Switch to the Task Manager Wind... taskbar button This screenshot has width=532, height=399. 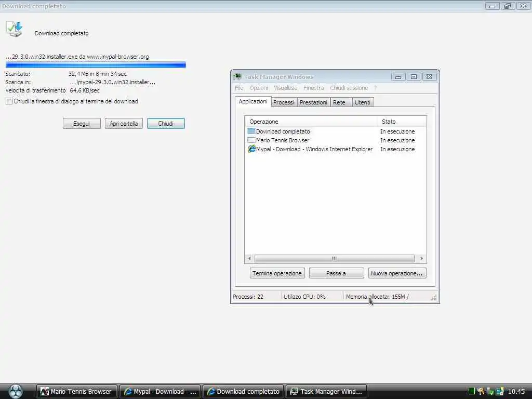(326, 392)
